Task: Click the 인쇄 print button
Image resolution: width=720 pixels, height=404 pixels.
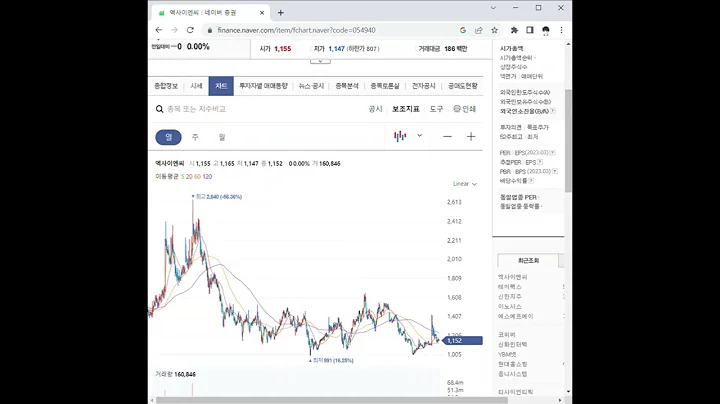Action: 464,109
